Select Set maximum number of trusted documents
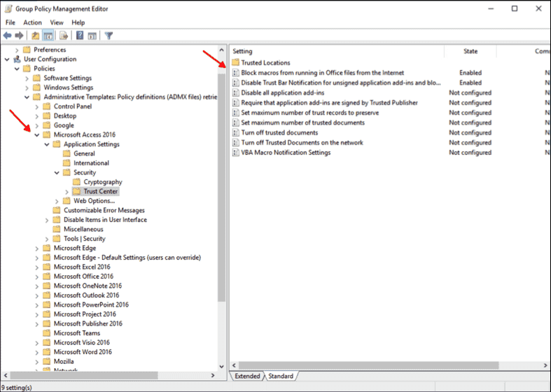The height and width of the screenshot is (392, 551). click(302, 122)
